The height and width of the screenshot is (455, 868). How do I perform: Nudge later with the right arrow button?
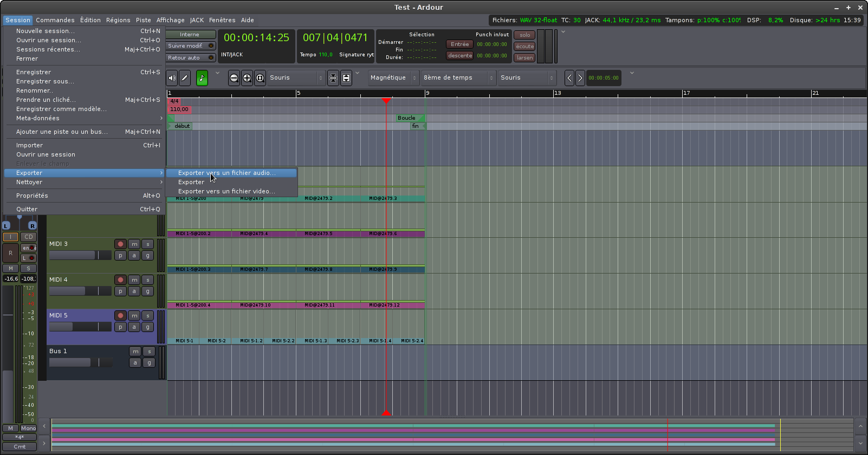click(580, 78)
